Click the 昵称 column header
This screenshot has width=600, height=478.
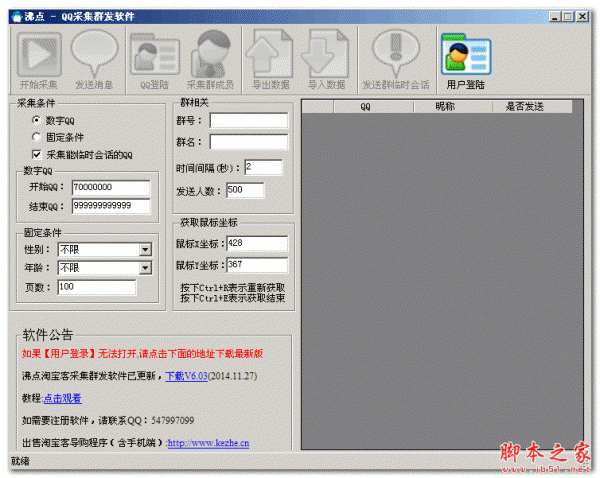(x=453, y=107)
